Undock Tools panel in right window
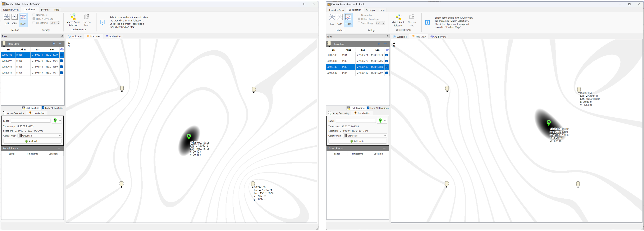Screen dimensions: 644x231 pyautogui.click(x=388, y=36)
